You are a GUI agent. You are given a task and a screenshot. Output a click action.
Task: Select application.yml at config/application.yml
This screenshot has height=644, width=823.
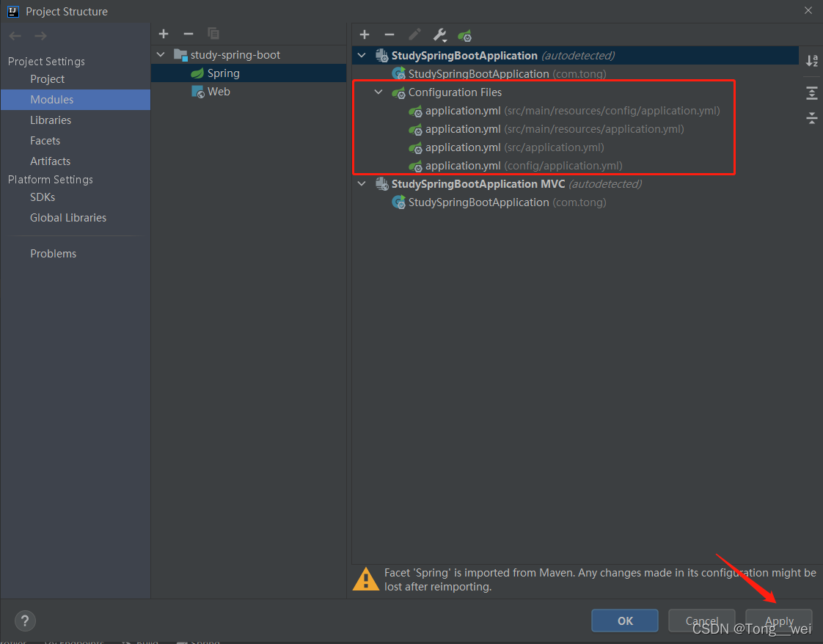pos(575,166)
